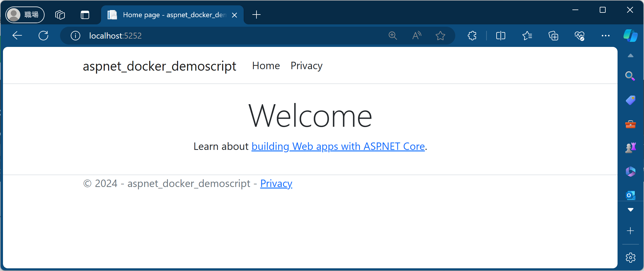Minimize the browser window
The height and width of the screenshot is (271, 644).
pyautogui.click(x=575, y=10)
